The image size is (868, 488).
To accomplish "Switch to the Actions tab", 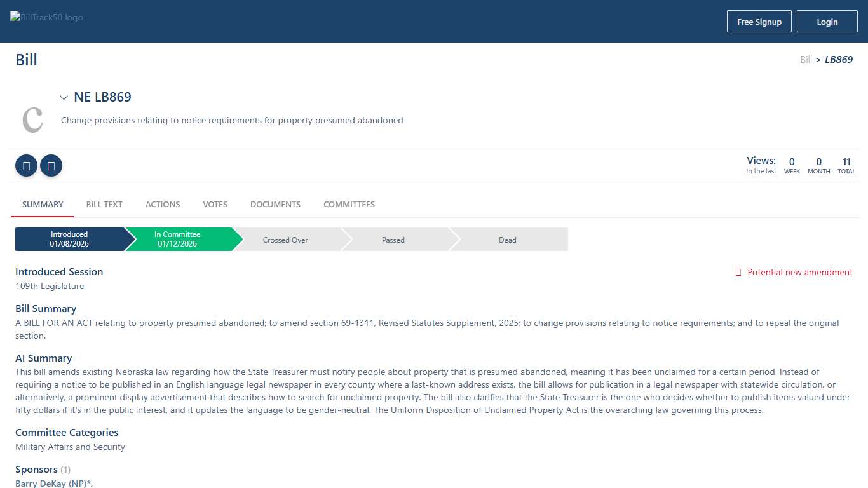I will [163, 205].
